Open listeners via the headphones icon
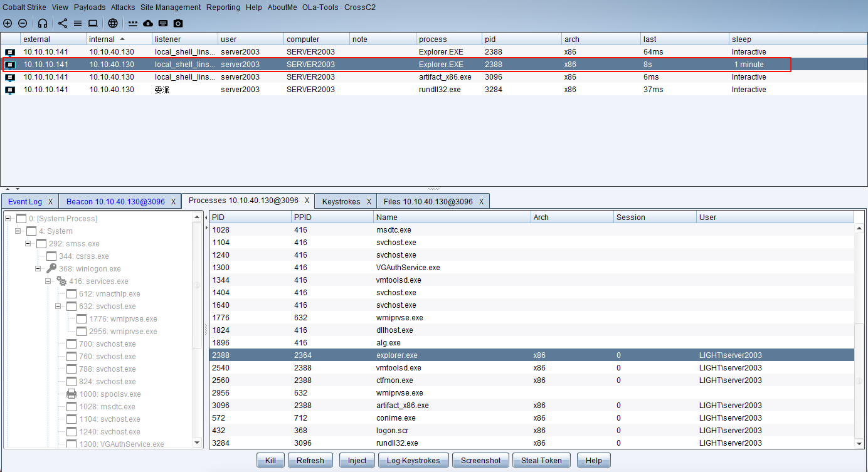Viewport: 868px width, 472px height. click(x=43, y=23)
